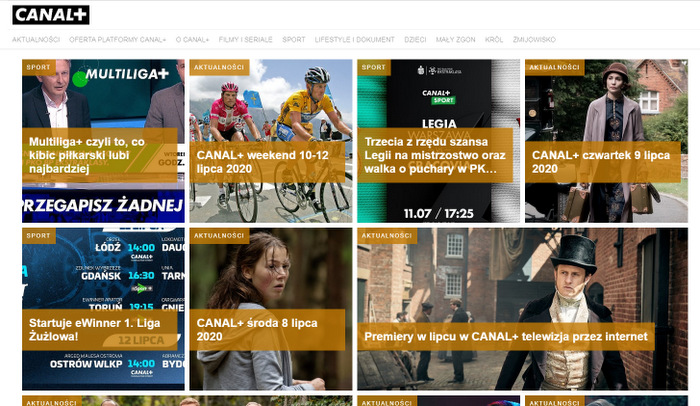
Task: Click SPORT tag on Liga Żużlowa card
Action: coord(39,236)
